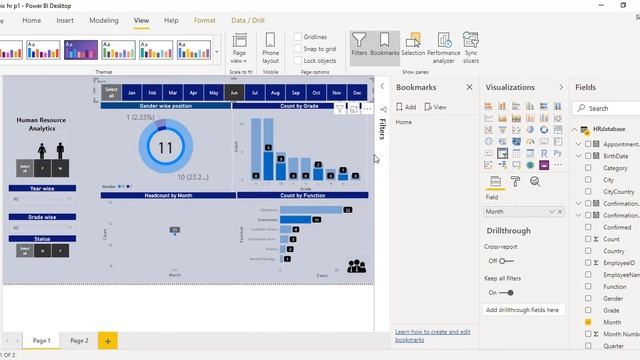Add a new report page
Image resolution: width=640 pixels, height=360 pixels.
108,341
